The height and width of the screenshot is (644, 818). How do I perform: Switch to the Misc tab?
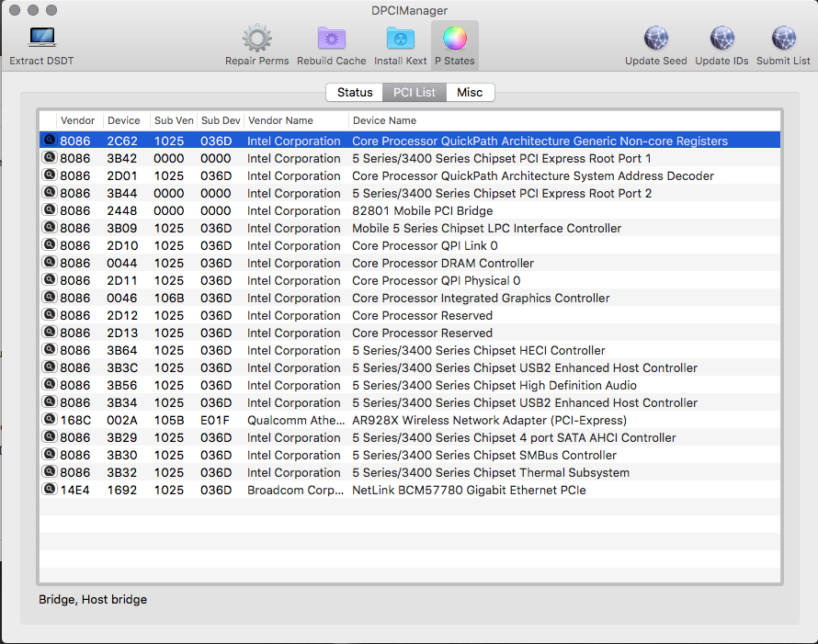tap(470, 92)
